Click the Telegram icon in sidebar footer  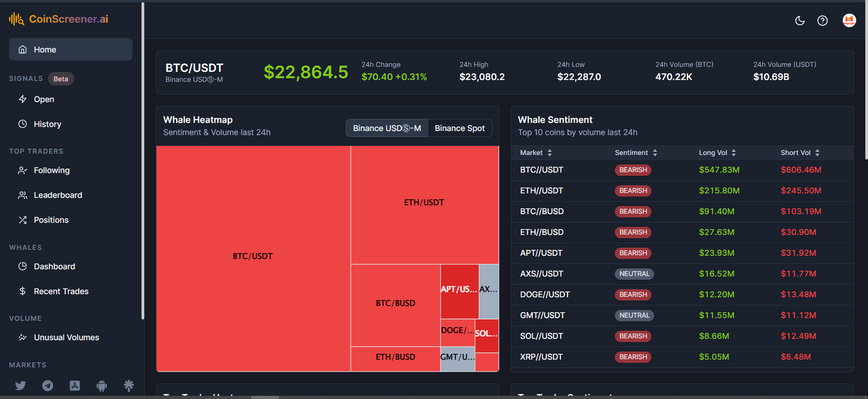pos(48,385)
